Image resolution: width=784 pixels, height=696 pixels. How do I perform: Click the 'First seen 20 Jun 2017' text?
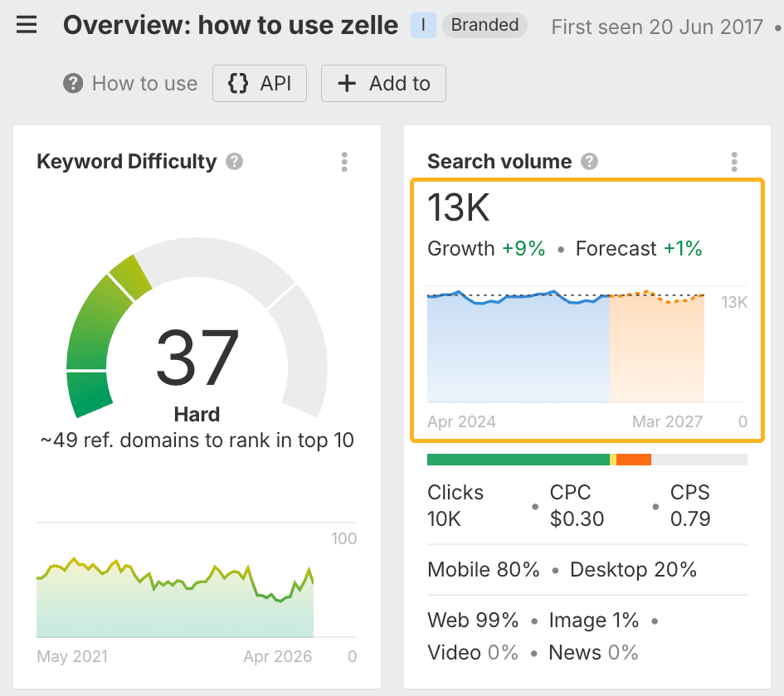(x=657, y=27)
